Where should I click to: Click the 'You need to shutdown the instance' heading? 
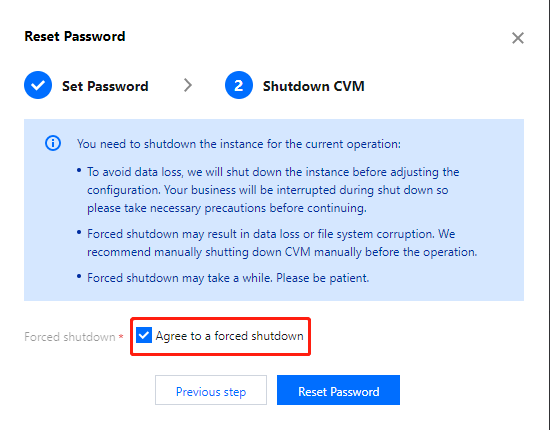(x=239, y=144)
